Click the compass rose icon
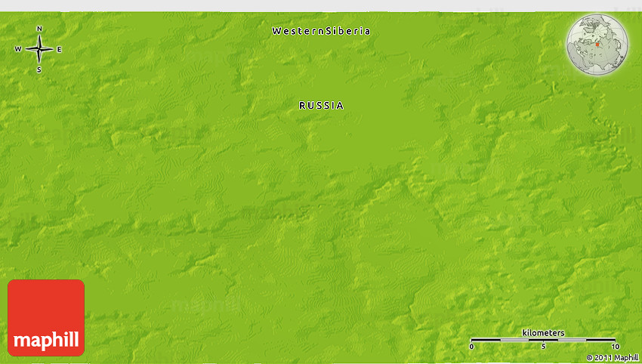This screenshot has height=364, width=642. point(39,49)
